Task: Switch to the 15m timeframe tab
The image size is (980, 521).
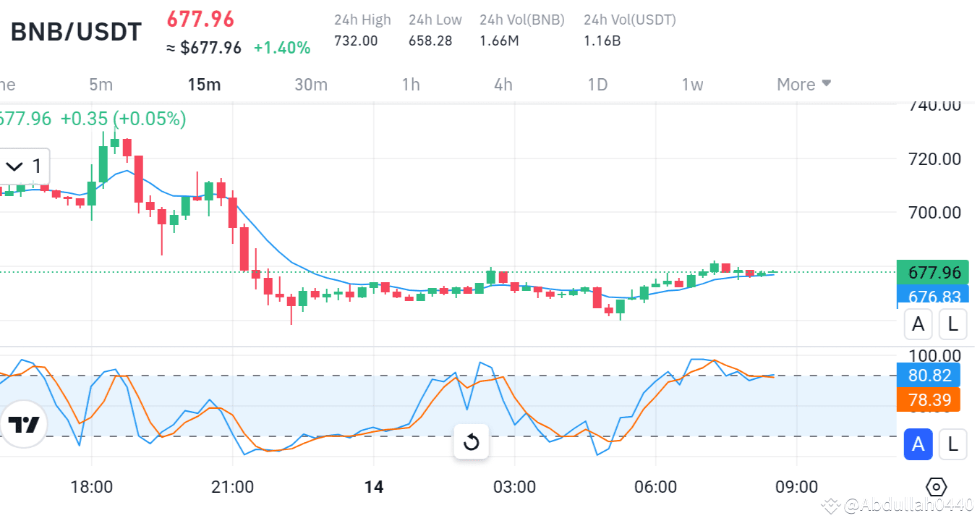Action: 205,85
